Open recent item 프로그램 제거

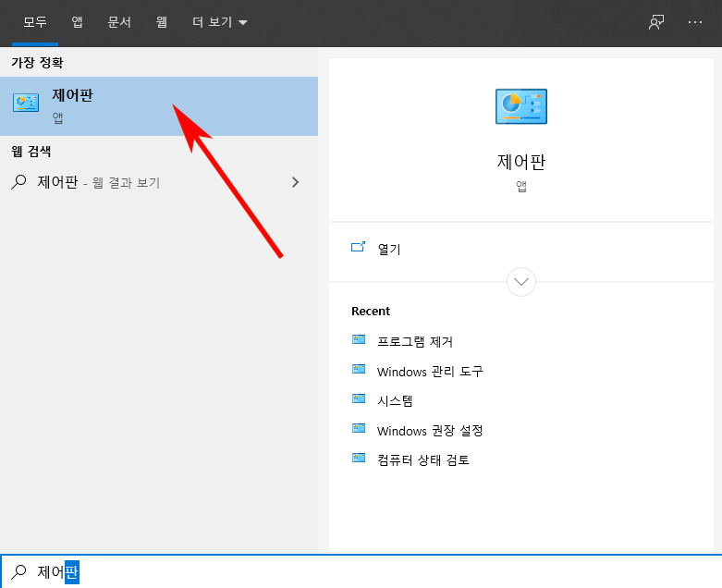415,342
